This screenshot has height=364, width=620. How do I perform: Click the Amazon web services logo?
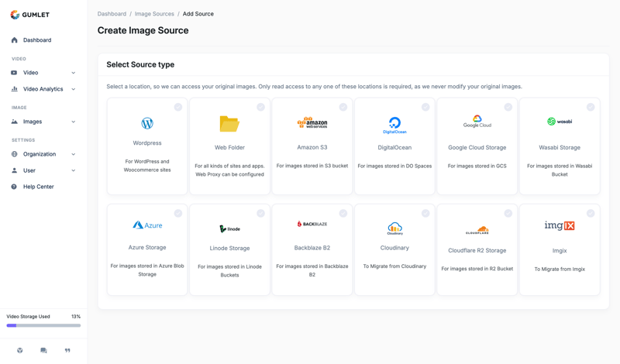point(312,122)
